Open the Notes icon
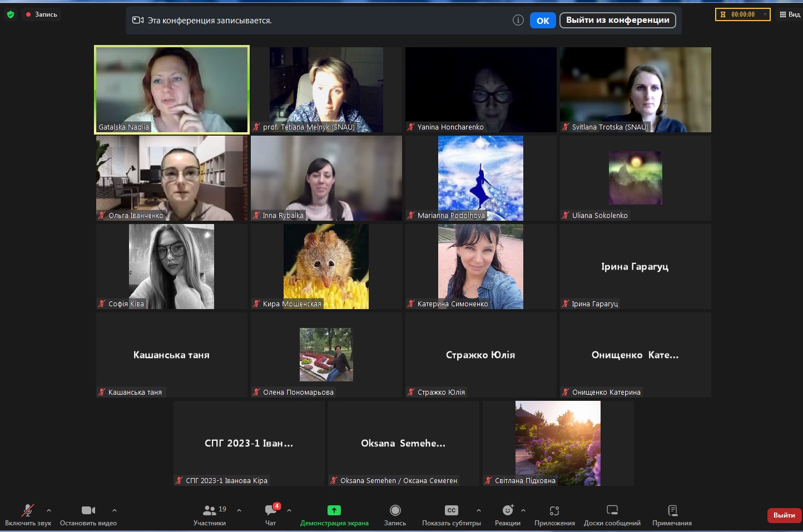Viewport: 803px width, 532px height. point(672,510)
